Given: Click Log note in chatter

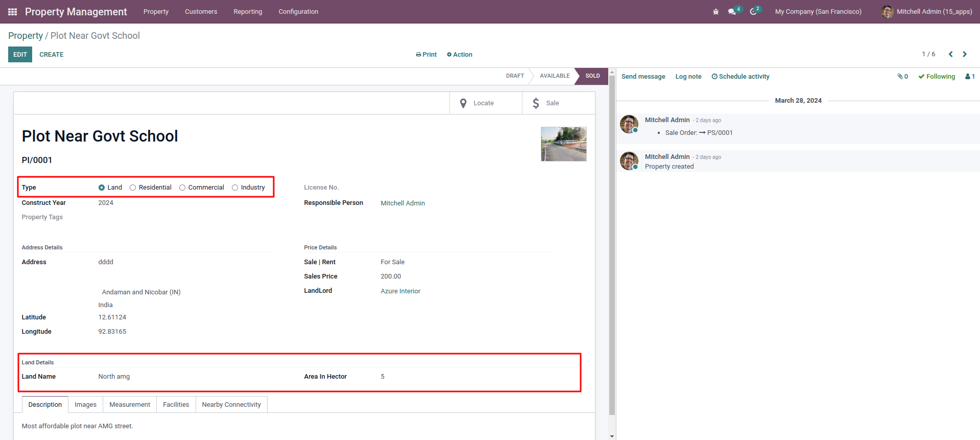Looking at the screenshot, I should point(688,77).
